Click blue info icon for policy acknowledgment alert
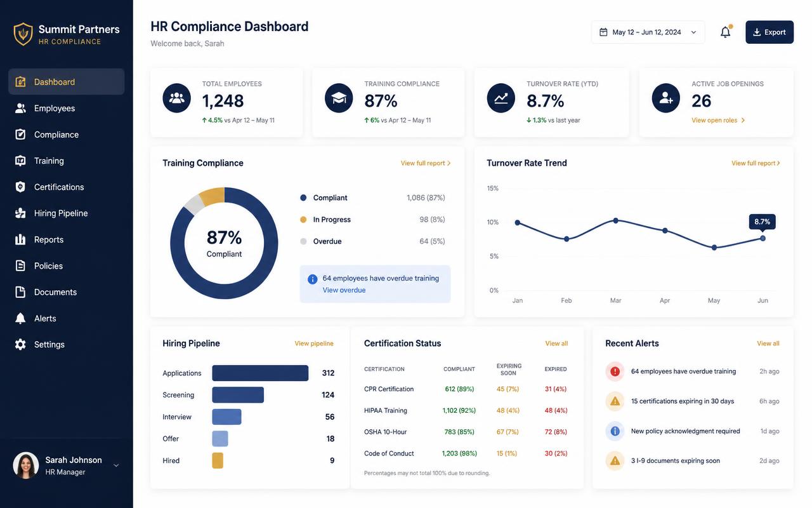 click(615, 431)
